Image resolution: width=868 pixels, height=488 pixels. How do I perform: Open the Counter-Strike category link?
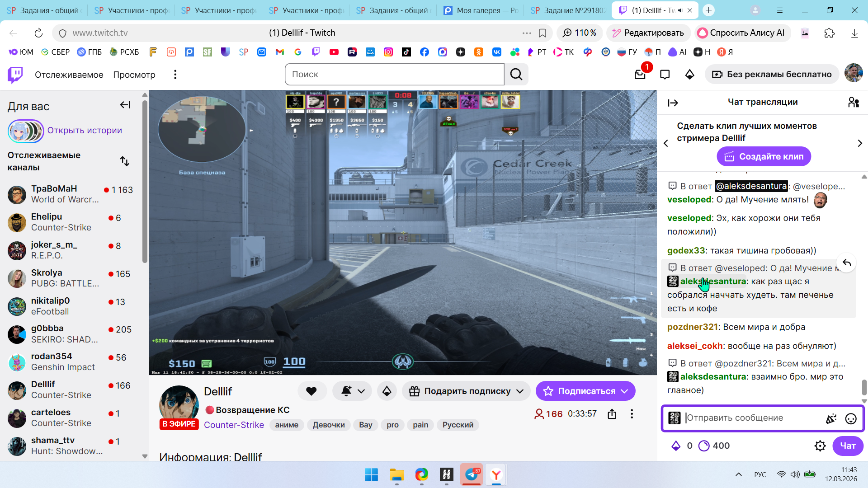pyautogui.click(x=234, y=425)
